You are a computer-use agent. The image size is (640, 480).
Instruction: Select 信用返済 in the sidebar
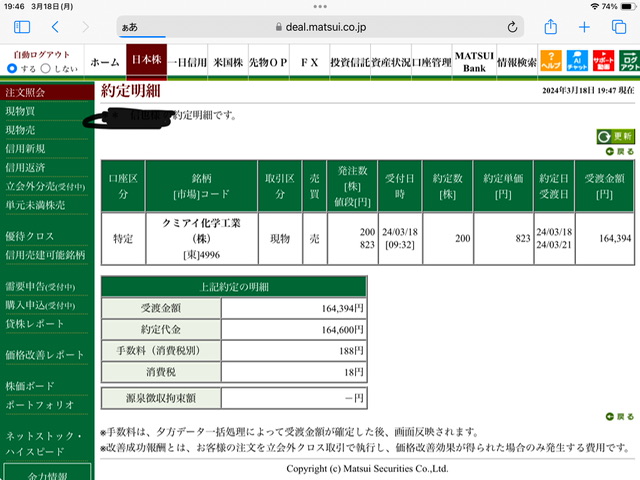pyautogui.click(x=25, y=168)
